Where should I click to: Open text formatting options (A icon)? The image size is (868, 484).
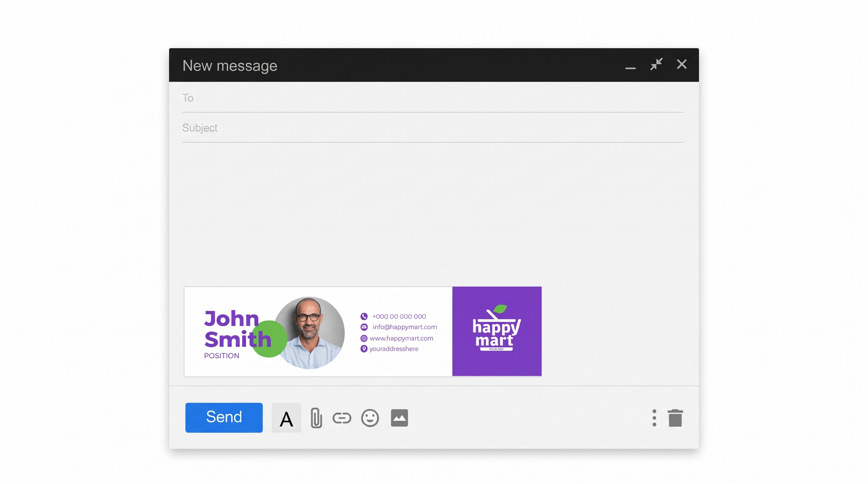[x=286, y=418]
